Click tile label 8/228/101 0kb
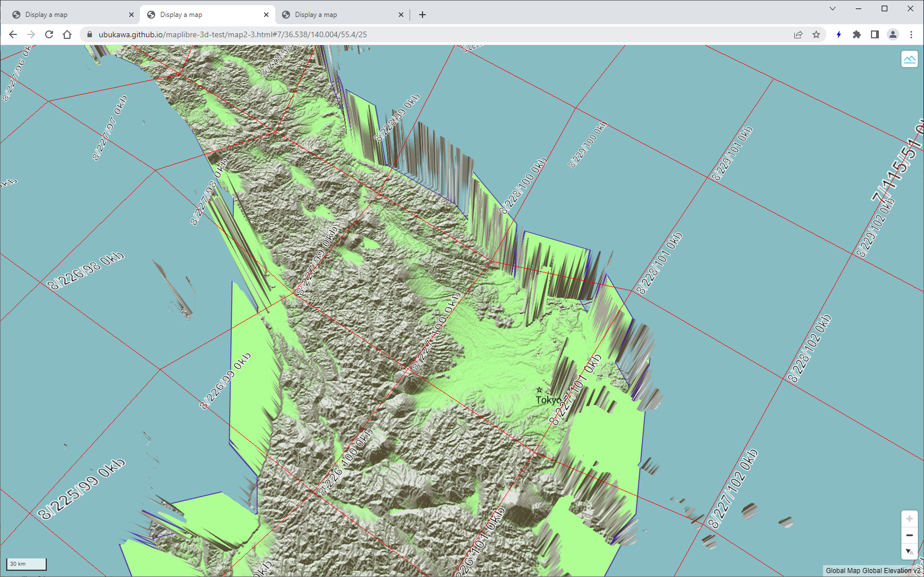The height and width of the screenshot is (577, 924). coord(659,263)
